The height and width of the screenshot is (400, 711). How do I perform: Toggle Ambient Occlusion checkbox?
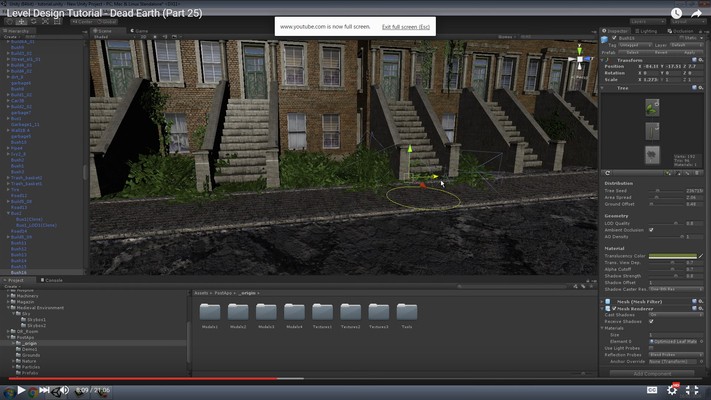[x=651, y=230]
